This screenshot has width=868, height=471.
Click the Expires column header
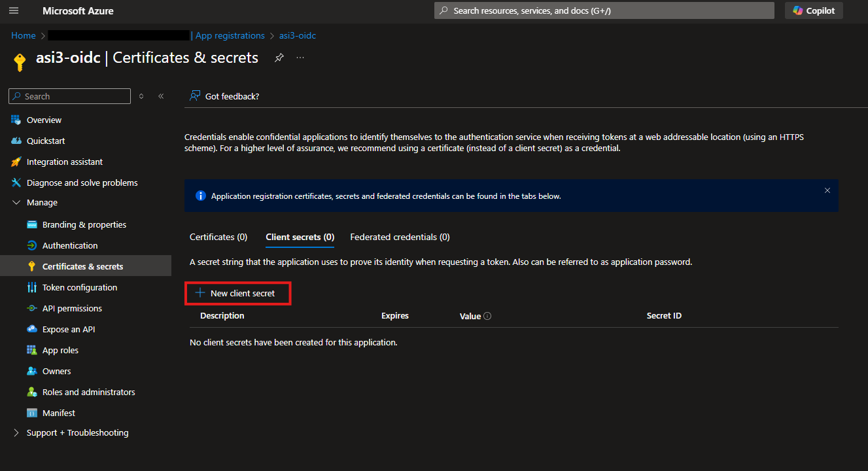pos(395,315)
